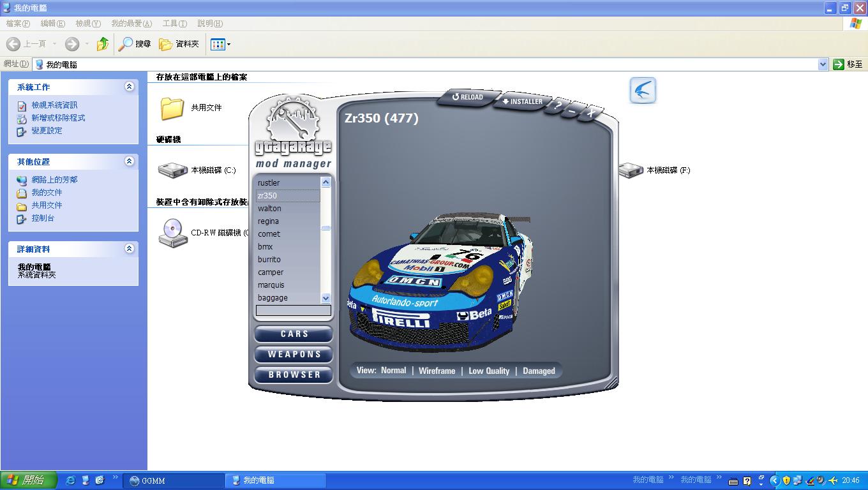Image resolution: width=868 pixels, height=490 pixels.
Task: Open the 說明 menu
Action: point(210,24)
